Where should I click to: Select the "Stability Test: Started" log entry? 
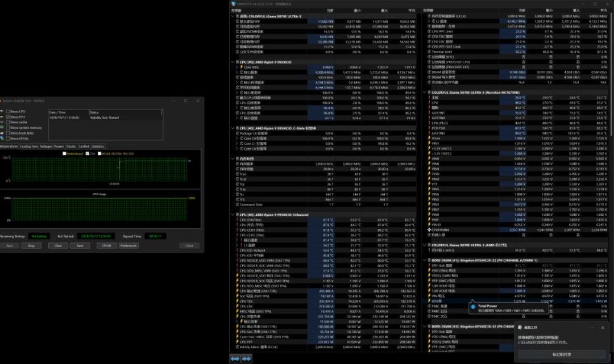pos(105,118)
